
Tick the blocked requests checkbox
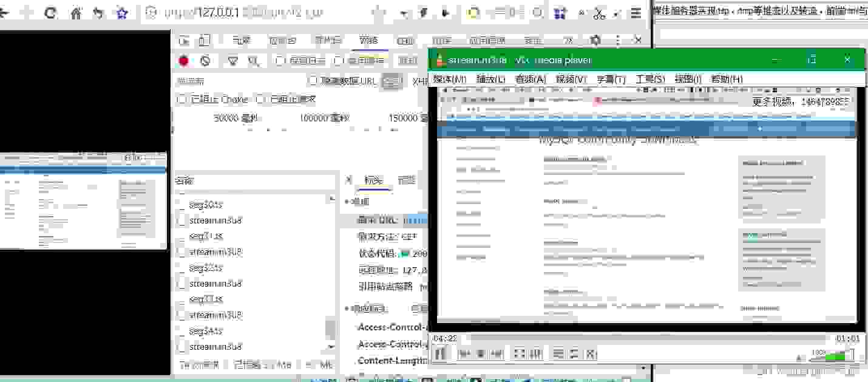261,99
